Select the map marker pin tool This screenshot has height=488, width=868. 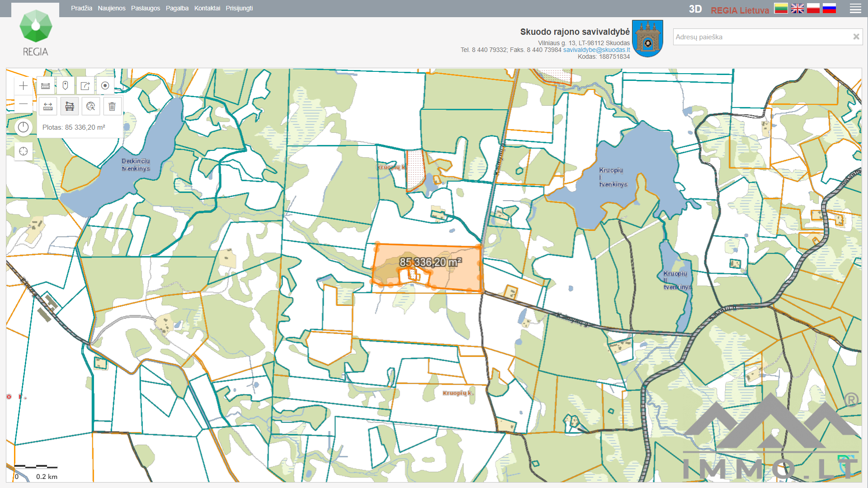[66, 85]
